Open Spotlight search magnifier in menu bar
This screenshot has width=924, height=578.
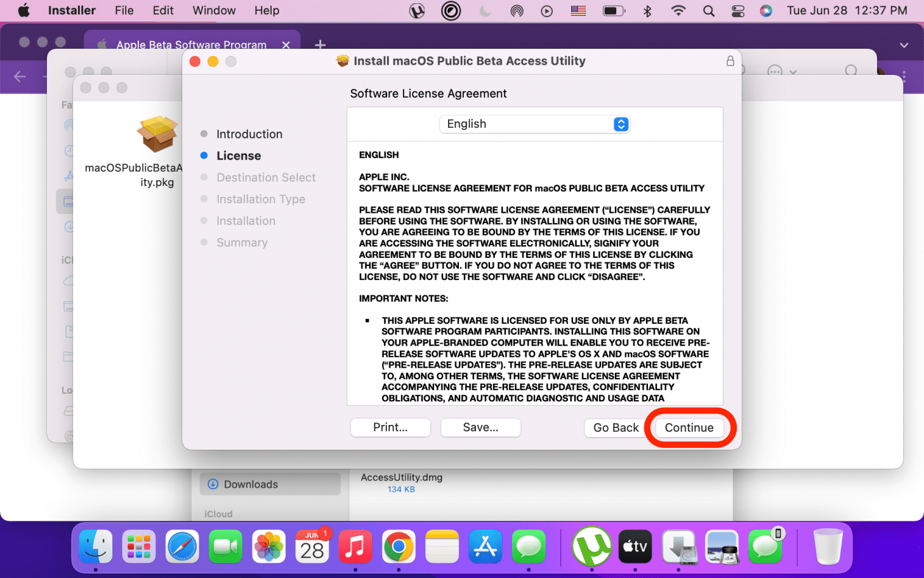pyautogui.click(x=709, y=11)
